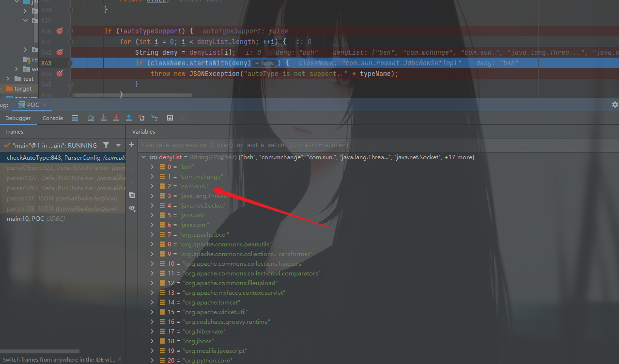Expand the test folder tree arrow
The height and width of the screenshot is (364, 619).
pyautogui.click(x=8, y=78)
